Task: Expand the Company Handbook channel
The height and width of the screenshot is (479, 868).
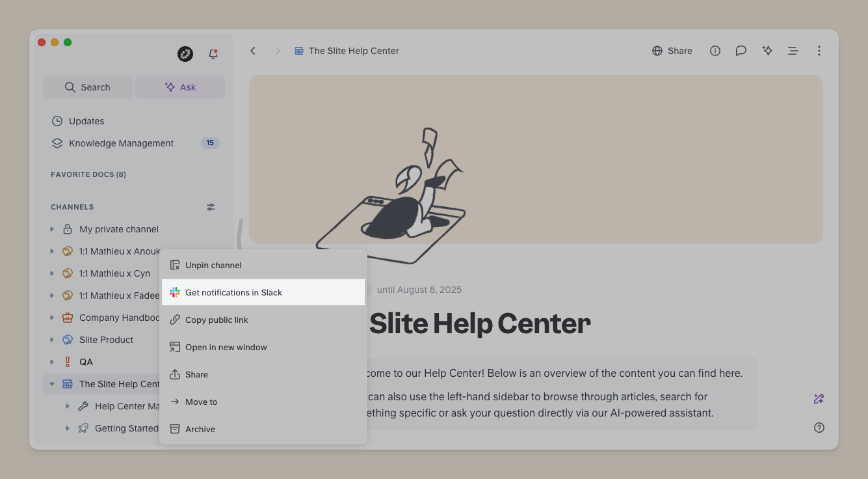Action: [x=52, y=318]
